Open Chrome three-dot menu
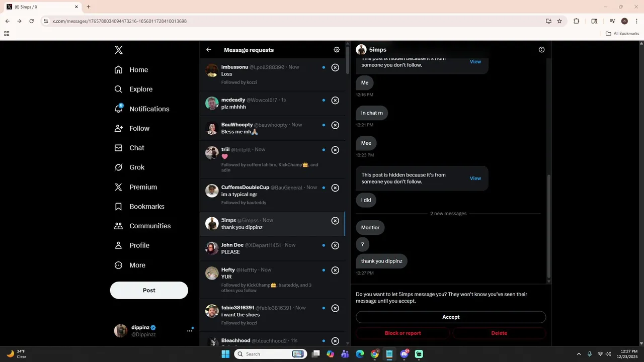The image size is (644, 362). coord(636,21)
